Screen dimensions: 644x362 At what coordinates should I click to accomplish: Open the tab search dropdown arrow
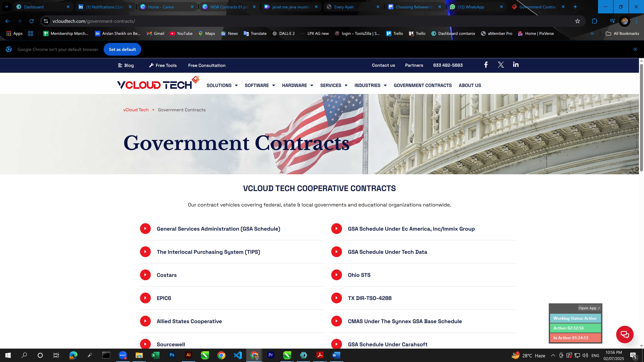7,7
